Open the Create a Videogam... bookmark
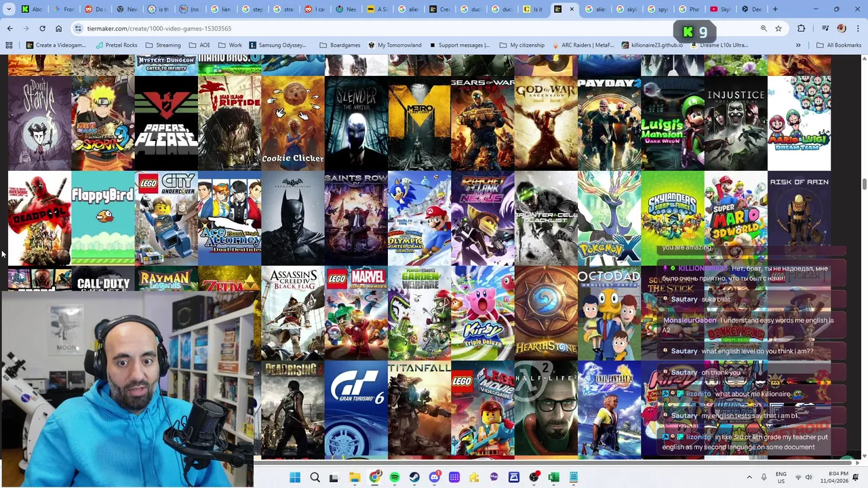The width and height of the screenshot is (868, 488). pyautogui.click(x=56, y=45)
